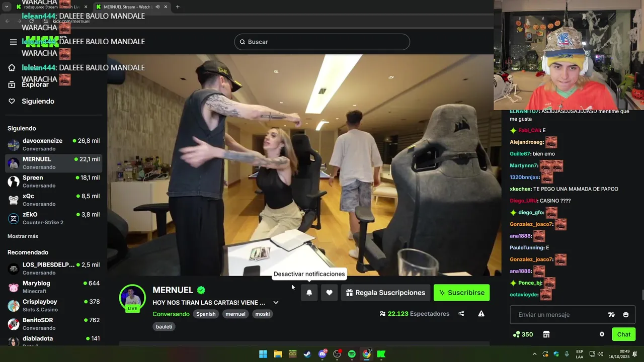This screenshot has width=644, height=362.
Task: Click the green Suscribirse button
Action: pos(461,293)
